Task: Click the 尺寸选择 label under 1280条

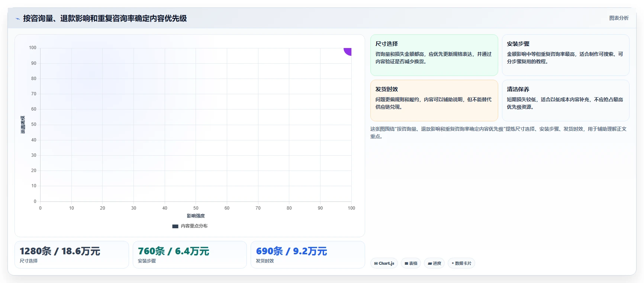Action: coord(29,261)
